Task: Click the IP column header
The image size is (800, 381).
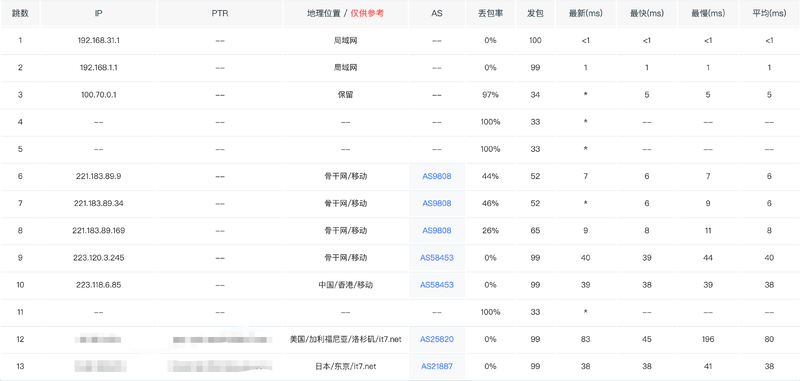Action: pos(98,14)
